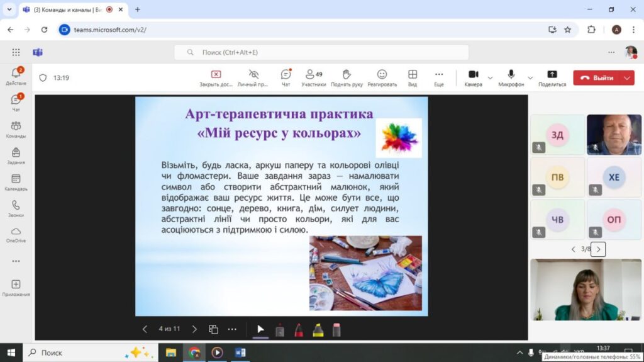The height and width of the screenshot is (362, 644).
Task: Expand the camera options dropdown
Action: coord(490,78)
